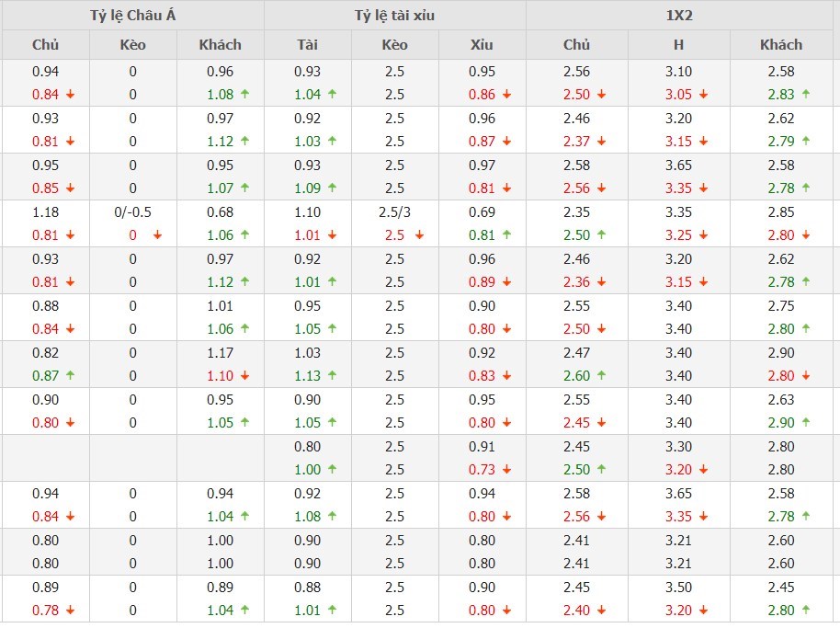Click the red down arrow next to 0.78
The image size is (840, 628).
70,611
